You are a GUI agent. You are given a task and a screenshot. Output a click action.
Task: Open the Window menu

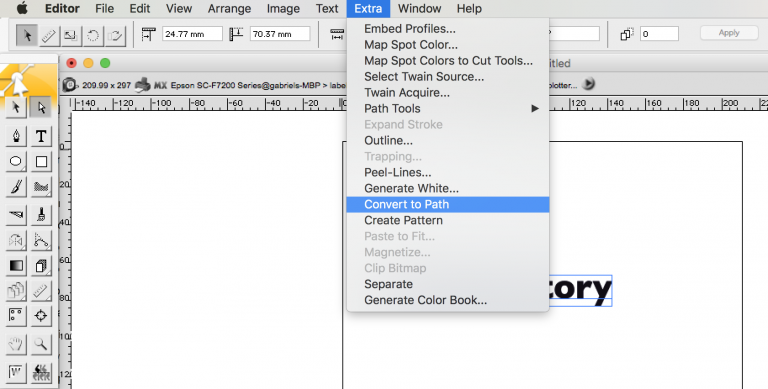tap(419, 8)
